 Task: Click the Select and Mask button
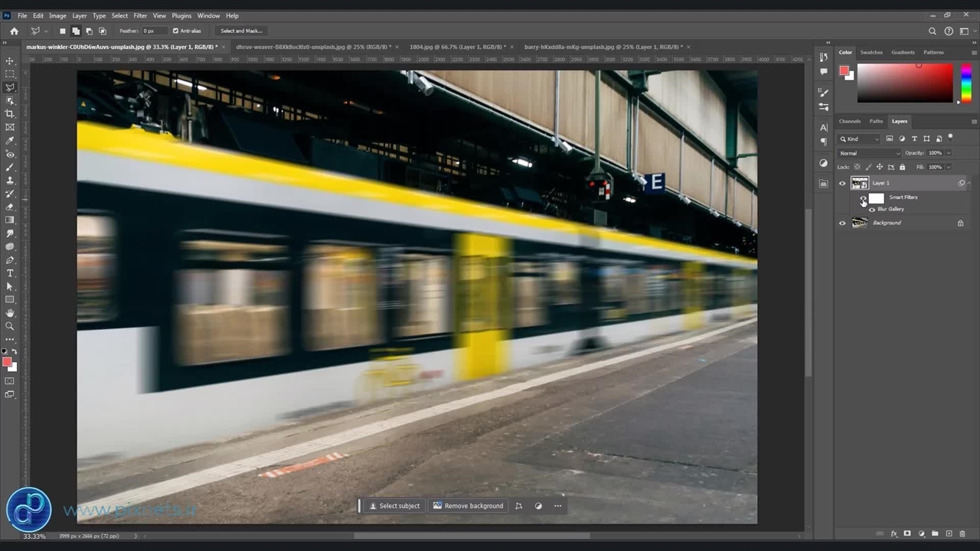[x=241, y=31]
